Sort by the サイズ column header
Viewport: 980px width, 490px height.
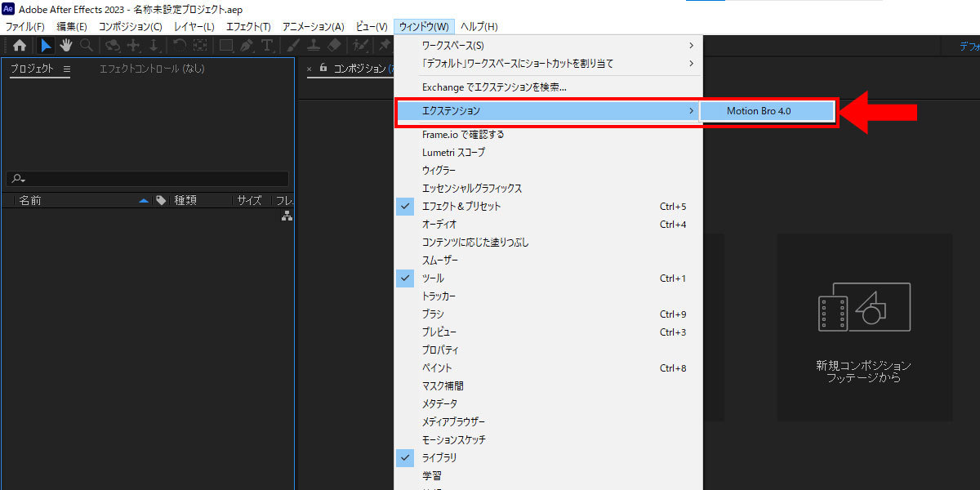coord(249,200)
